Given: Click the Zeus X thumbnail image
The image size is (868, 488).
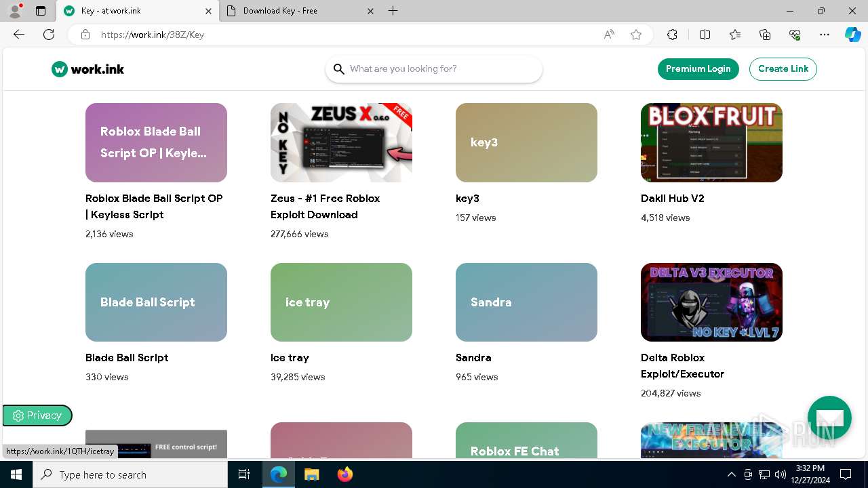Looking at the screenshot, I should [x=341, y=142].
